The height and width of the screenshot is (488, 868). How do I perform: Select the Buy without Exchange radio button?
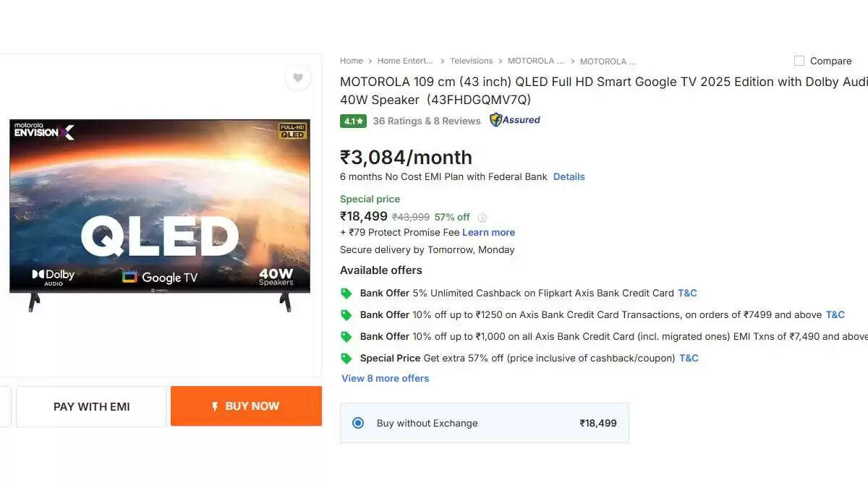pyautogui.click(x=358, y=423)
